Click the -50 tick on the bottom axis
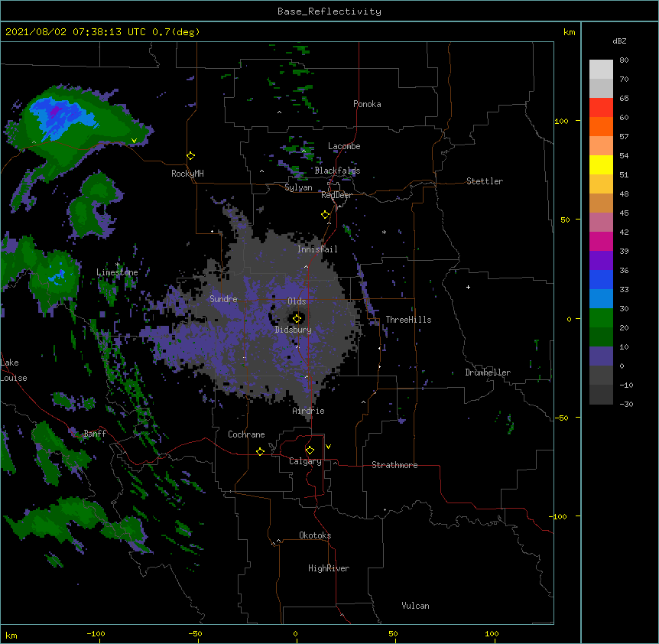The height and width of the screenshot is (644, 659). 195,633
